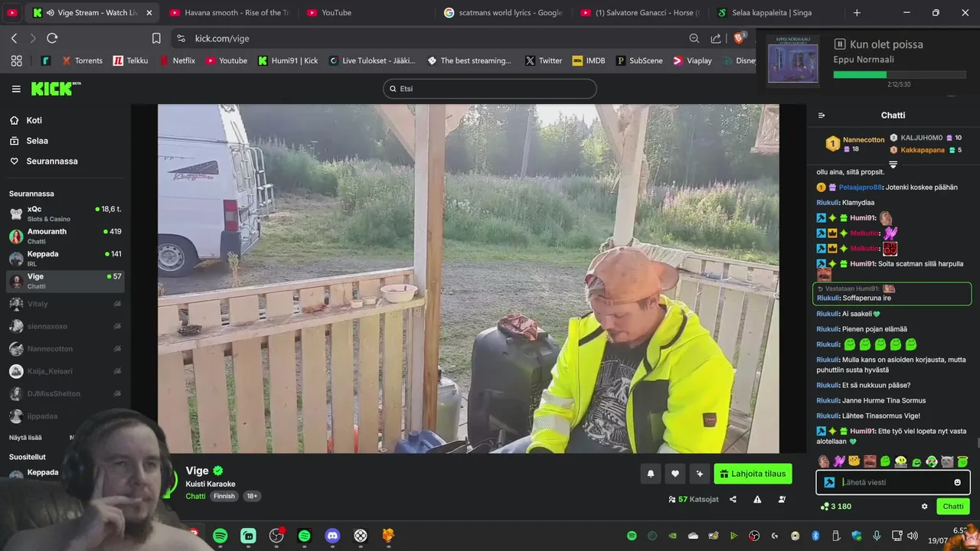This screenshot has width=980, height=551.
Task: Click the Torrents bookmark
Action: (x=82, y=60)
